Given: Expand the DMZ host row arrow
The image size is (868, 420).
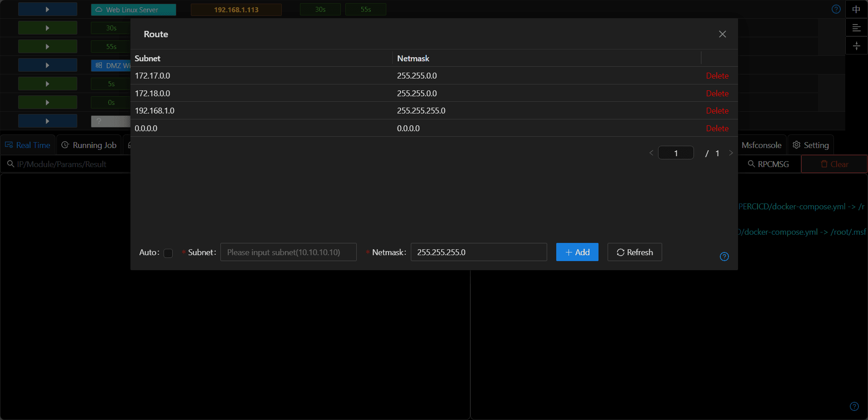Looking at the screenshot, I should [47, 65].
